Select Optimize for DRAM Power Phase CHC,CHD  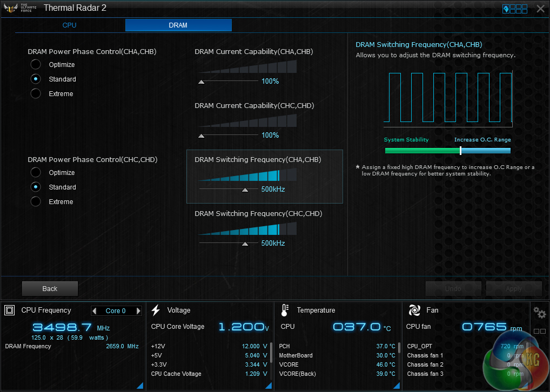(36, 173)
